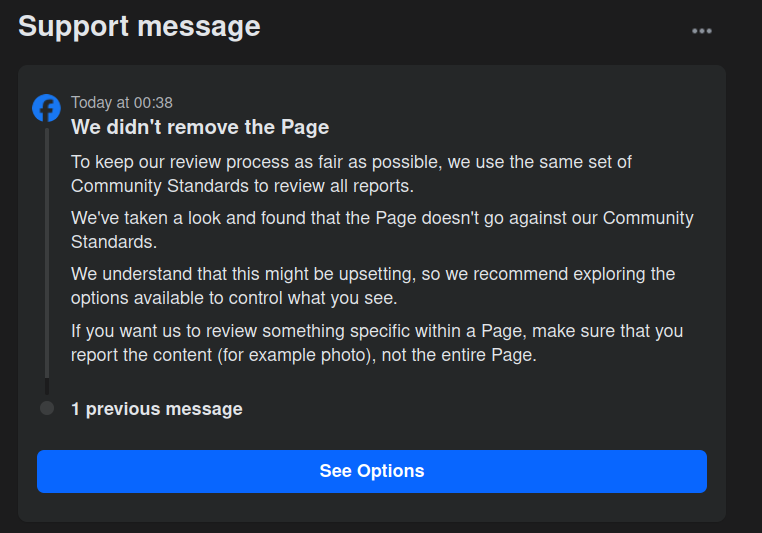Image resolution: width=762 pixels, height=533 pixels.
Task: Select the 'We didn't remove the Page' heading
Action: (x=200, y=128)
